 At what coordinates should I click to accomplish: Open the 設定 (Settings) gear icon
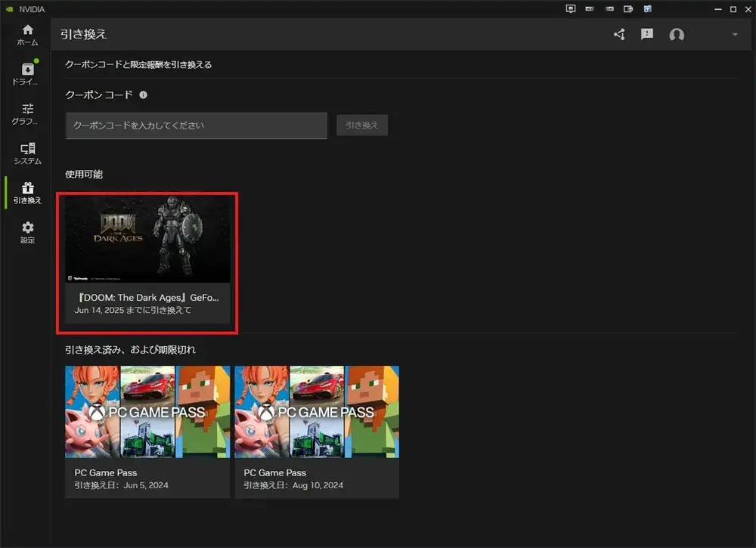(27, 232)
